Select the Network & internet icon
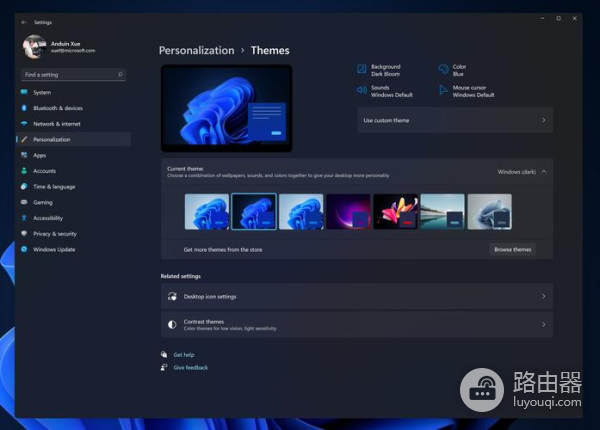 tap(22, 124)
